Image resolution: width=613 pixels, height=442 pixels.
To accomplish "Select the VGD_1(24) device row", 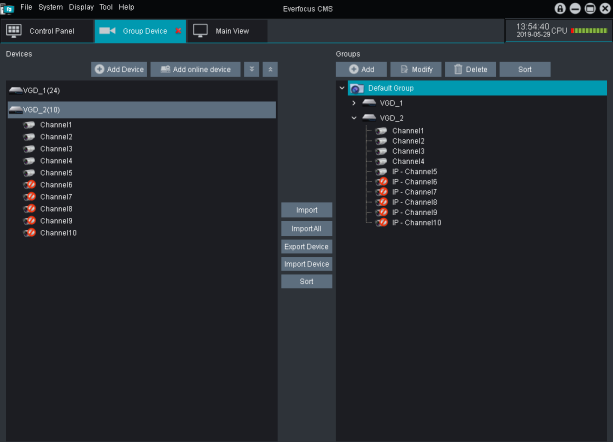I will pos(142,91).
